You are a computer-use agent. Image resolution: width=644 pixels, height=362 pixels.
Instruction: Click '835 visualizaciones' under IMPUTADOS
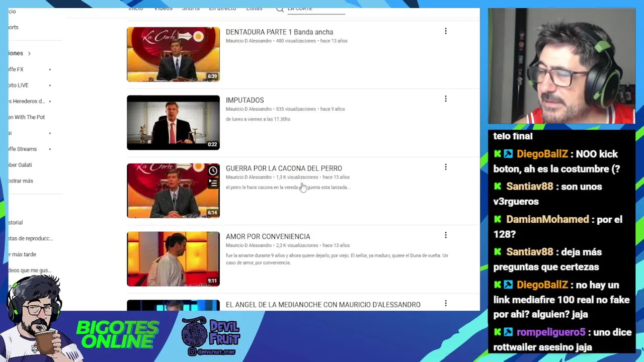point(296,109)
